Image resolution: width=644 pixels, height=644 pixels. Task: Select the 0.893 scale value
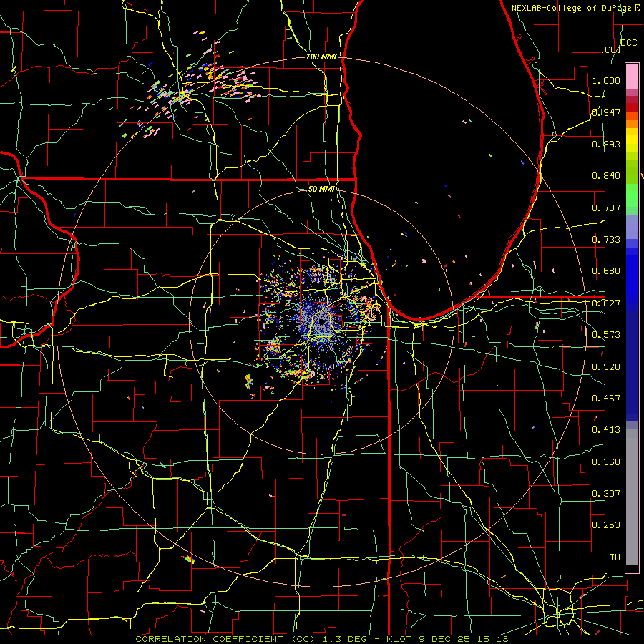(x=606, y=144)
